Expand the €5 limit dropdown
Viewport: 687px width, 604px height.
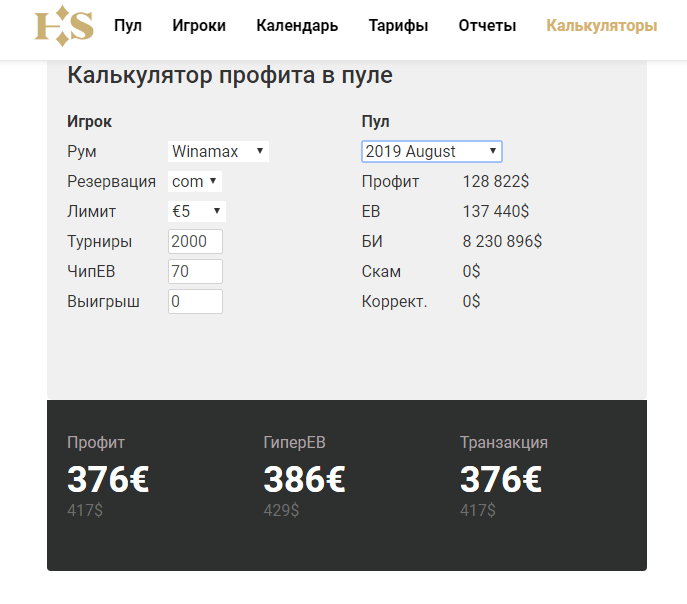(x=197, y=212)
